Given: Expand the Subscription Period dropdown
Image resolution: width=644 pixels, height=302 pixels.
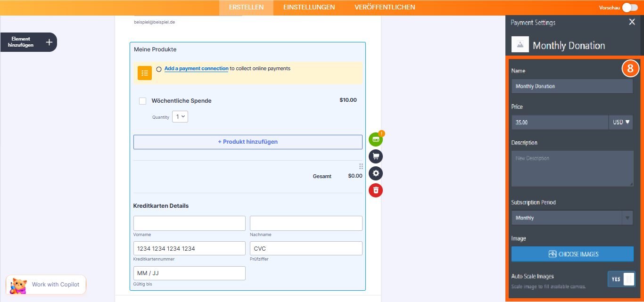Looking at the screenshot, I should tap(572, 218).
